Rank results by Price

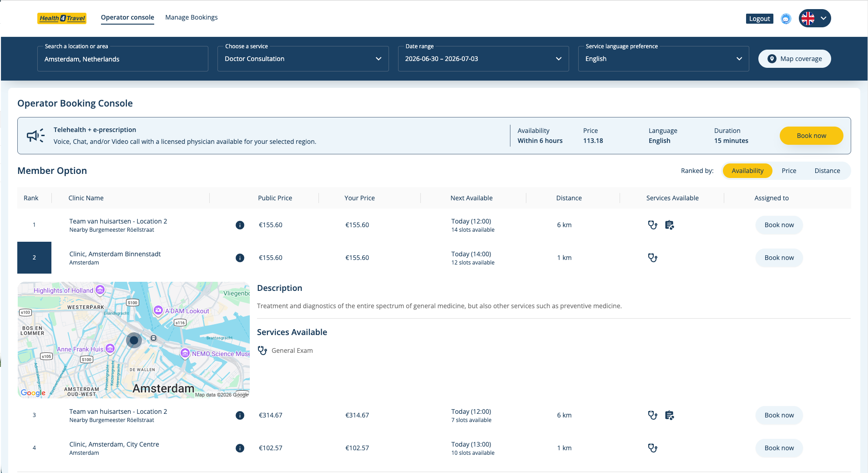(x=789, y=171)
